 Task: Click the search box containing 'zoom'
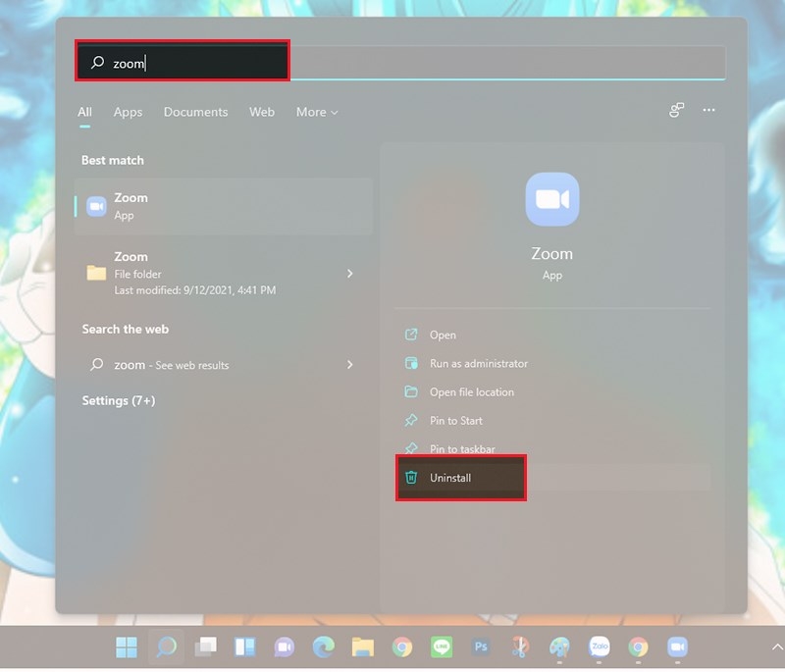(392, 63)
